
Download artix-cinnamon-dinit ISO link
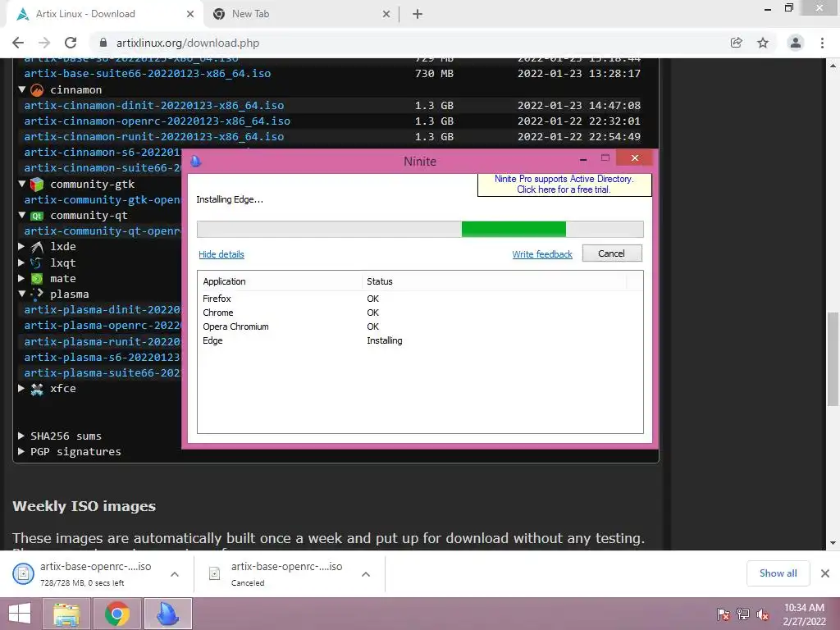point(153,106)
